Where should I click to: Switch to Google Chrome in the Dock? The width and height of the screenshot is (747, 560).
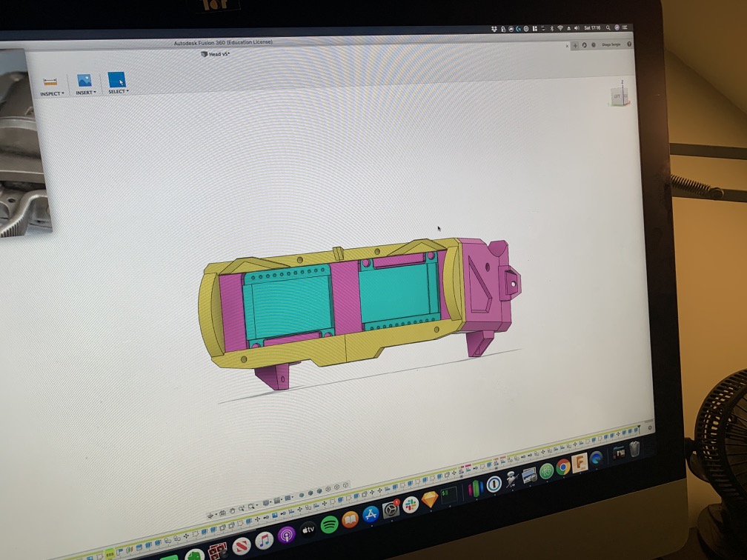click(562, 467)
